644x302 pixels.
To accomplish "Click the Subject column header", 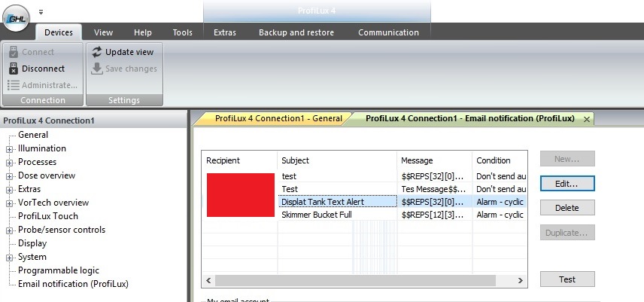I will tap(337, 160).
